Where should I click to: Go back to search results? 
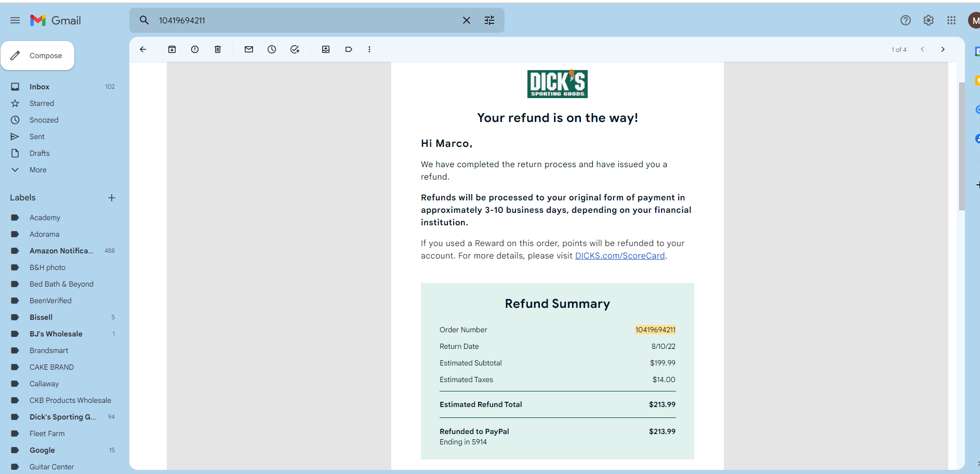pyautogui.click(x=143, y=49)
